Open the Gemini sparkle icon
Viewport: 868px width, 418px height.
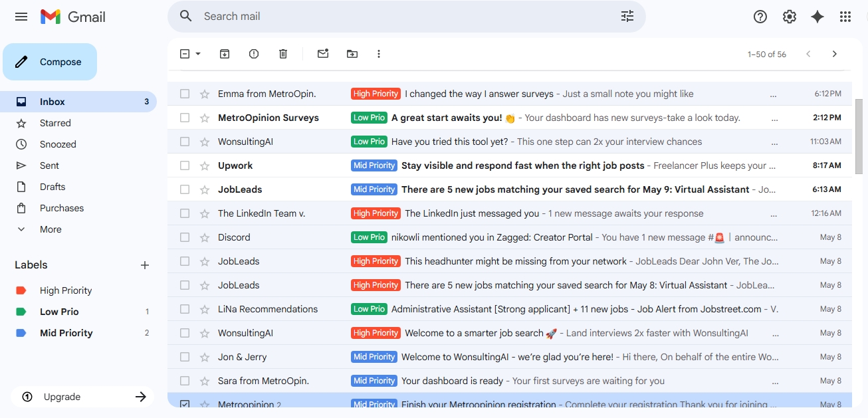(x=817, y=17)
